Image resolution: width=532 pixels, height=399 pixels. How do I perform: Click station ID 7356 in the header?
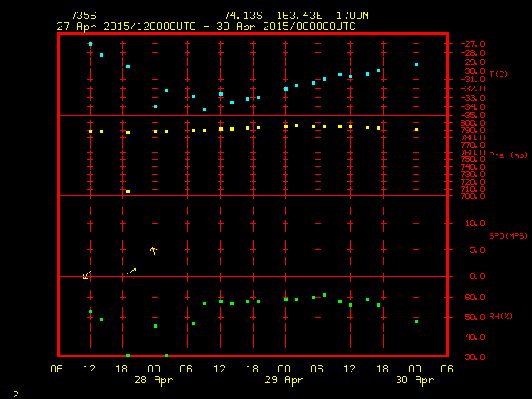click(x=82, y=16)
